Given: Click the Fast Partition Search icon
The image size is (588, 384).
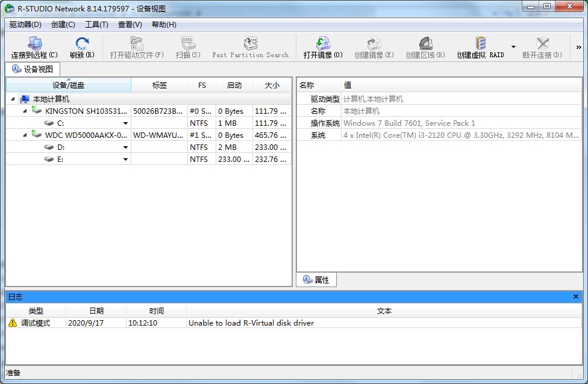Looking at the screenshot, I should (251, 43).
